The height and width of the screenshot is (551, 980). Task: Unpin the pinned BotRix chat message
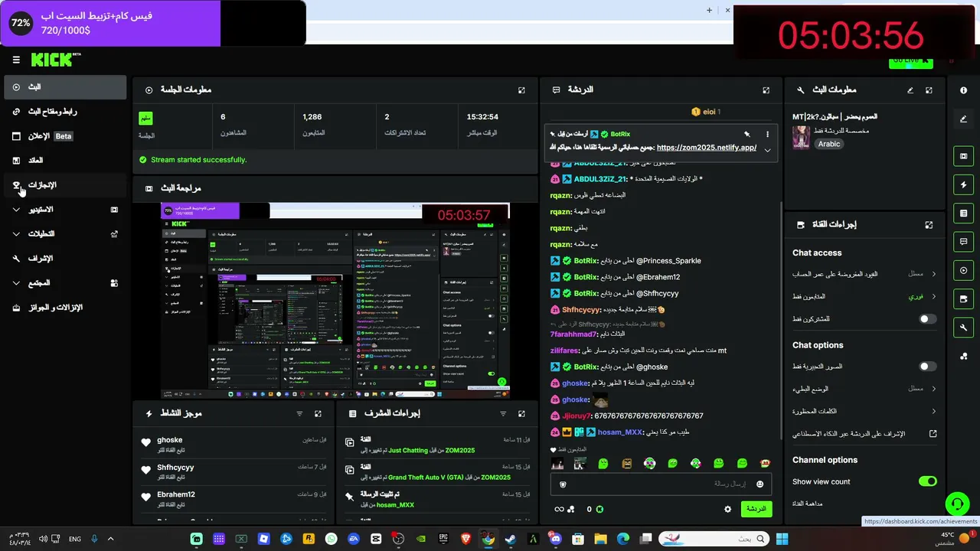click(x=747, y=134)
